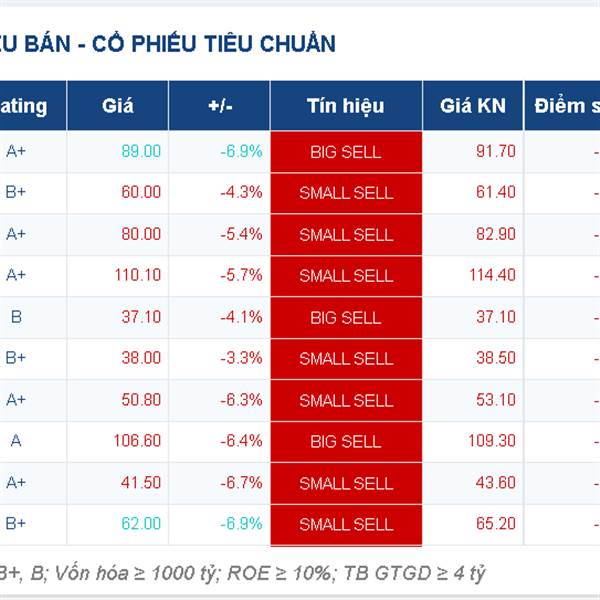Click the Giá KN column header
The width and height of the screenshot is (600, 600).
[x=473, y=106]
